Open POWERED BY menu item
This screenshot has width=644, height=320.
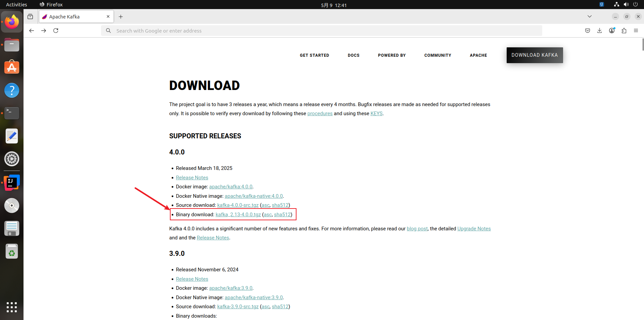pyautogui.click(x=392, y=55)
